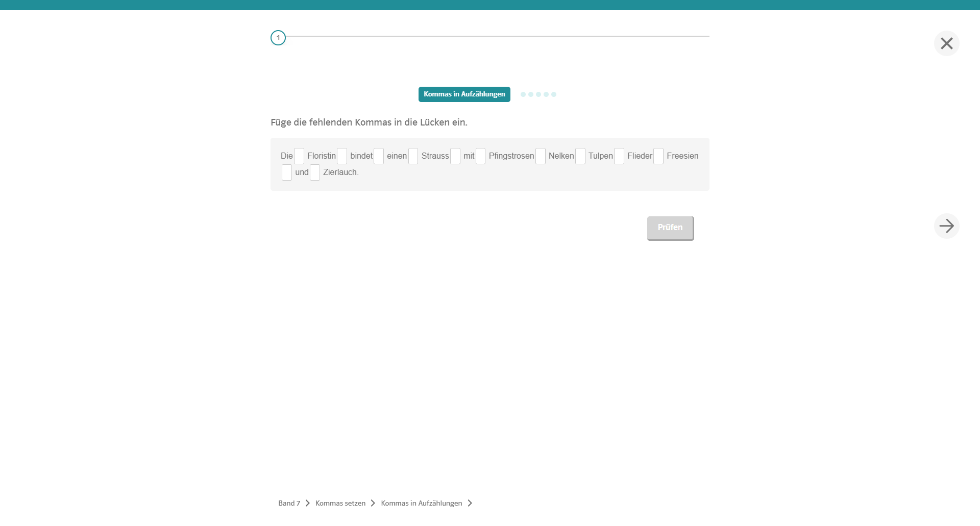Screen dimensions: 980x526
Task: Toggle the gap after "Nelken"
Action: [x=580, y=156]
